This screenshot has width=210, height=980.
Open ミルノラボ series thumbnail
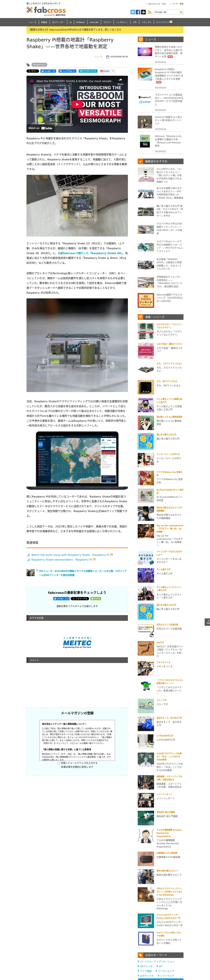click(146, 706)
